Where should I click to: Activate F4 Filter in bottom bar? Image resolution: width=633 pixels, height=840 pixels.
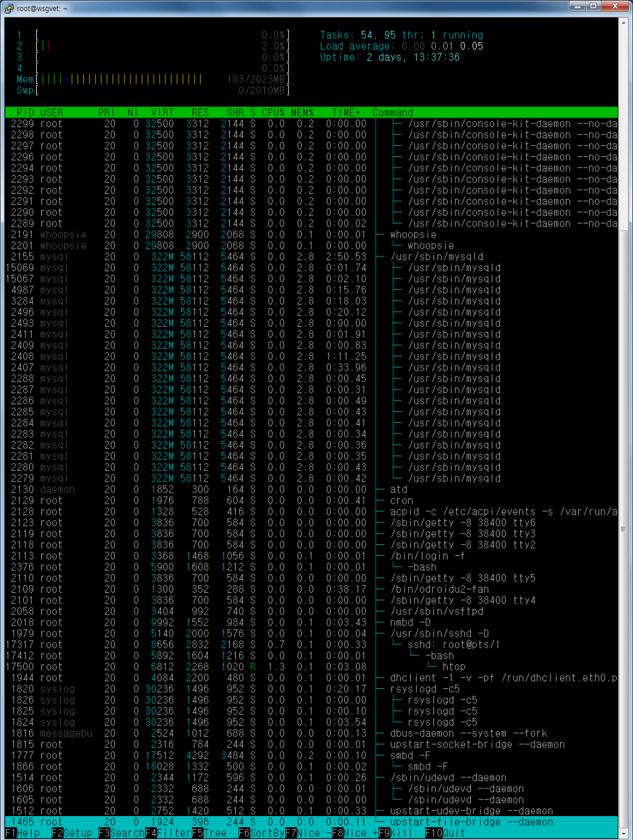(167, 833)
